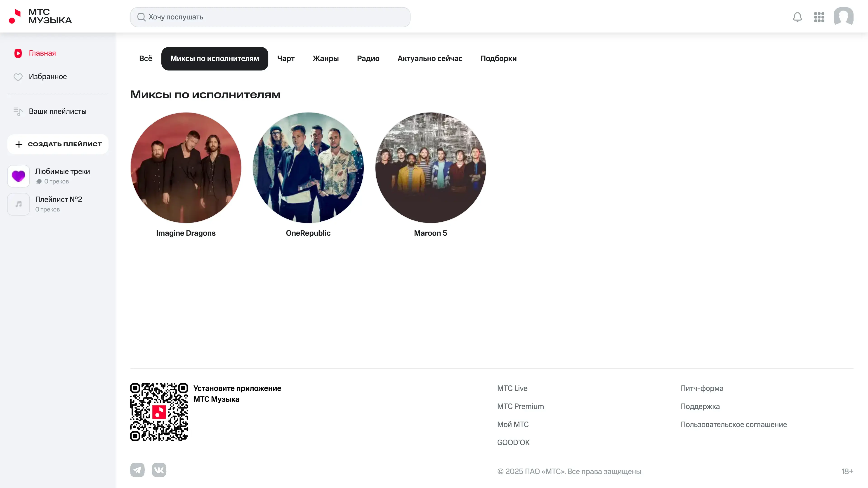Click the Ваши плейлисты icon

(x=18, y=111)
